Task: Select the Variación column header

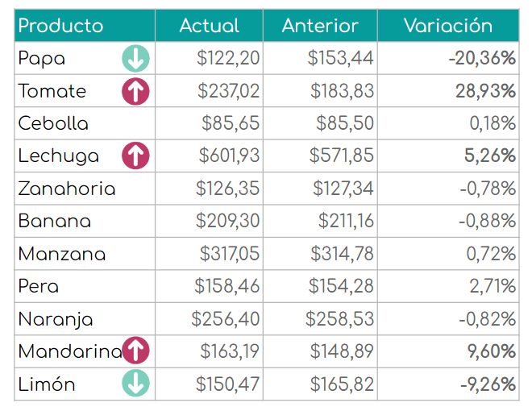Action: coord(448,26)
